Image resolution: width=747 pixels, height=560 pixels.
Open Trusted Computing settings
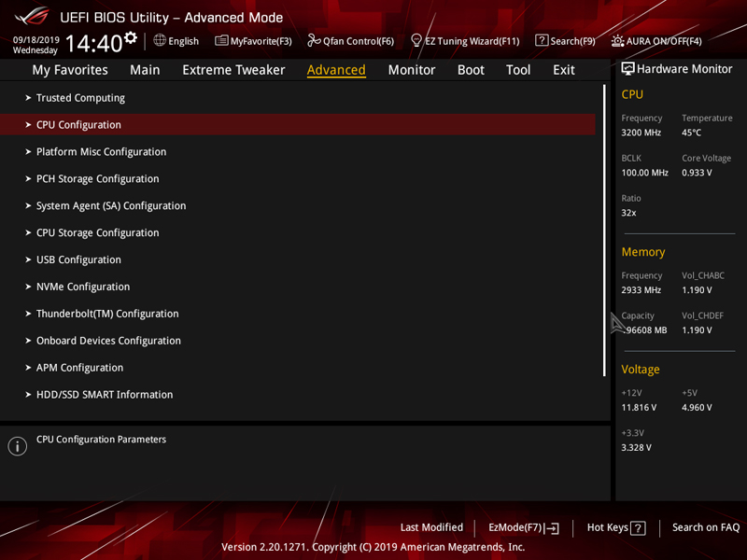(80, 98)
